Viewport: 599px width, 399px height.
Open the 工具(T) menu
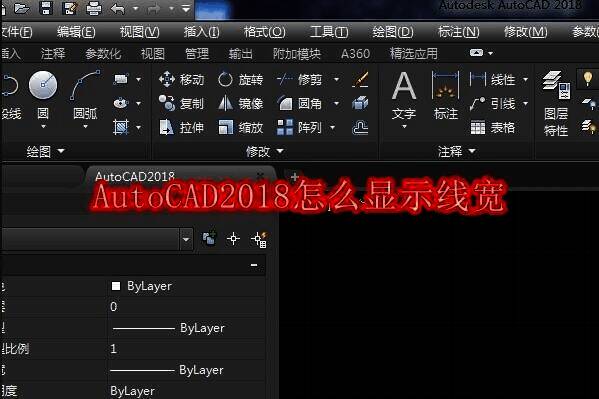(x=329, y=32)
